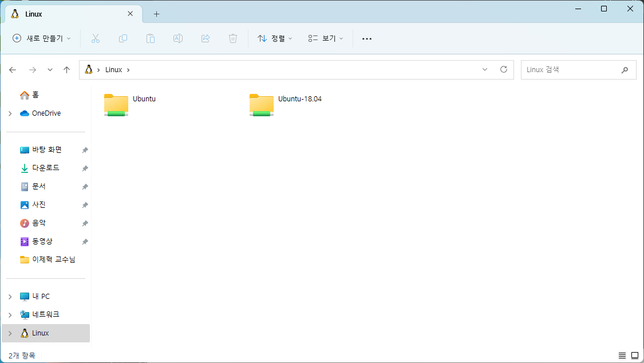
Task: Close the File Explorer window
Action: 630,9
